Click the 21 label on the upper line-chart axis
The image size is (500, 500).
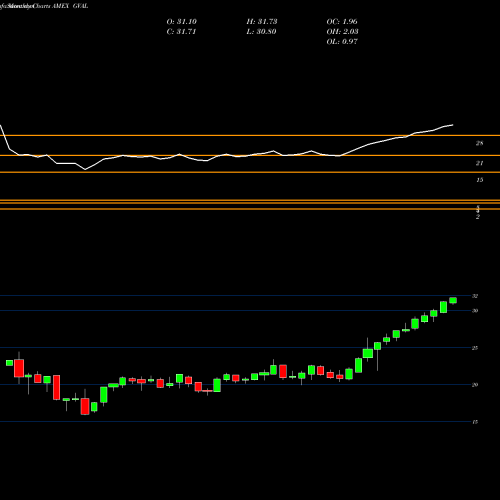click(x=479, y=163)
